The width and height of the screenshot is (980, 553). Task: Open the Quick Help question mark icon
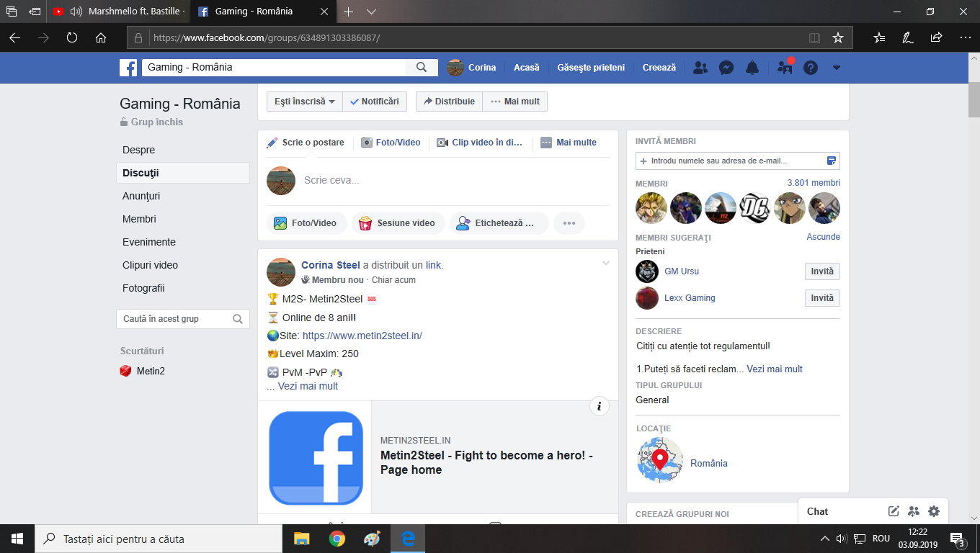(811, 68)
